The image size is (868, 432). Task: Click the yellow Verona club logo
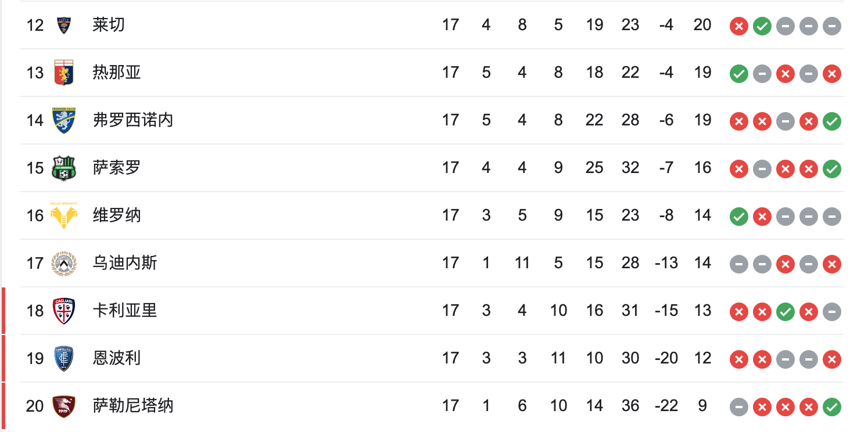point(64,215)
